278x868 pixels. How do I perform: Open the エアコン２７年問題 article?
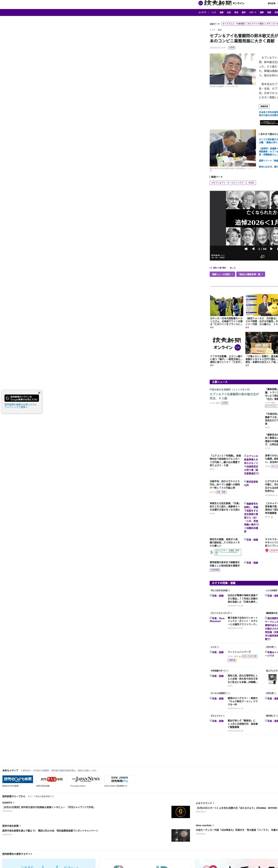pos(226,460)
